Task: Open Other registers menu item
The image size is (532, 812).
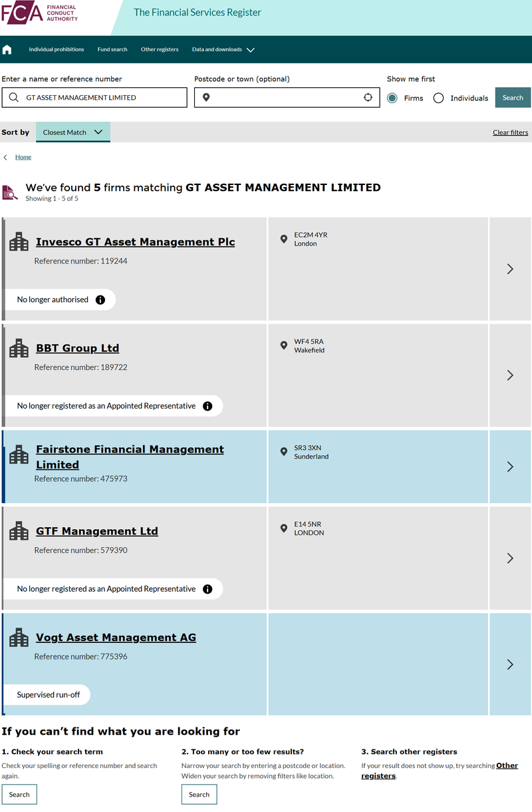Action: [x=160, y=50]
